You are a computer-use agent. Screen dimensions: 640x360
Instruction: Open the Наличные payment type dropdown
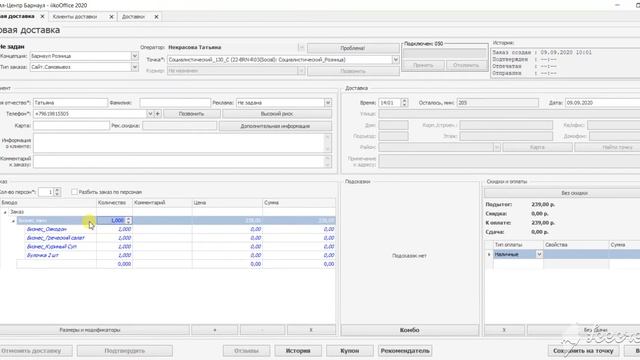539,254
